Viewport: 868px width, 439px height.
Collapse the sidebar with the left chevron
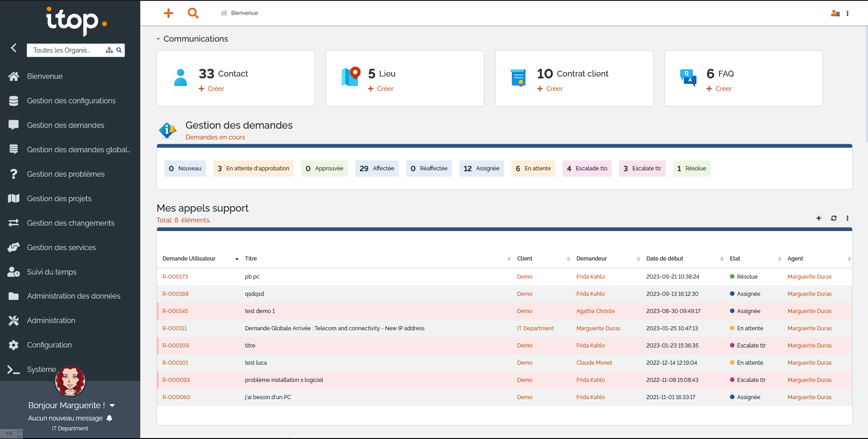click(x=14, y=48)
